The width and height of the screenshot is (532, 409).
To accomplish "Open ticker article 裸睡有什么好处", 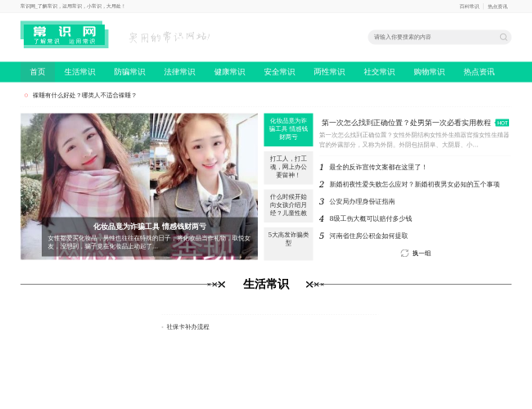I will [x=84, y=96].
